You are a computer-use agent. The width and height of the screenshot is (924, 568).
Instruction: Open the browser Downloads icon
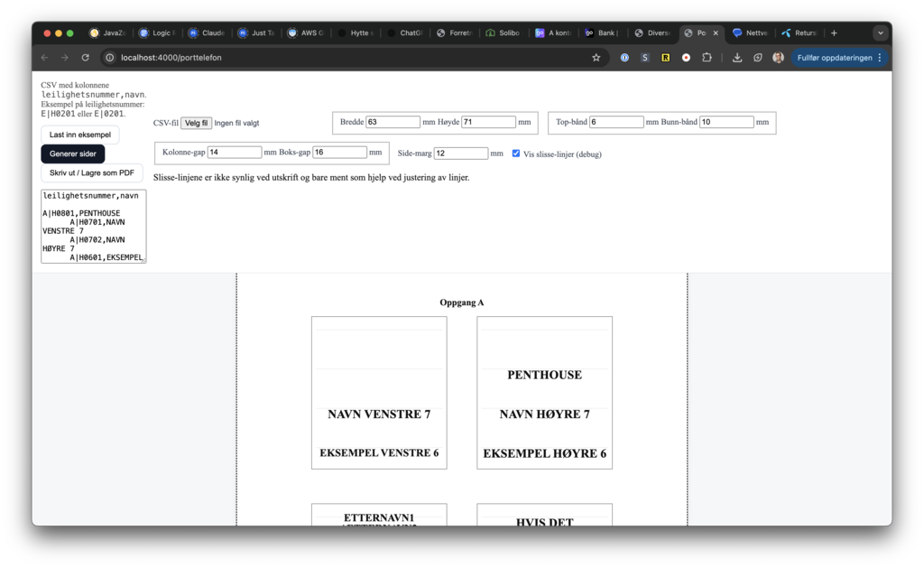[737, 58]
